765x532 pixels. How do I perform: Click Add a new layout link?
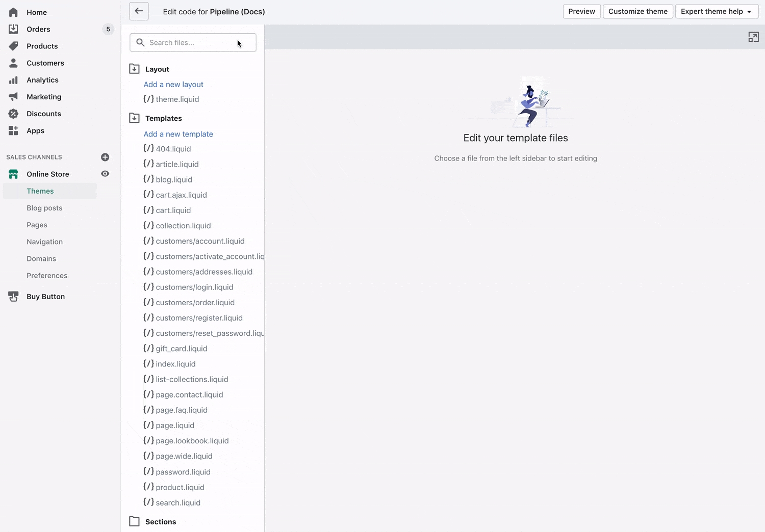(173, 85)
